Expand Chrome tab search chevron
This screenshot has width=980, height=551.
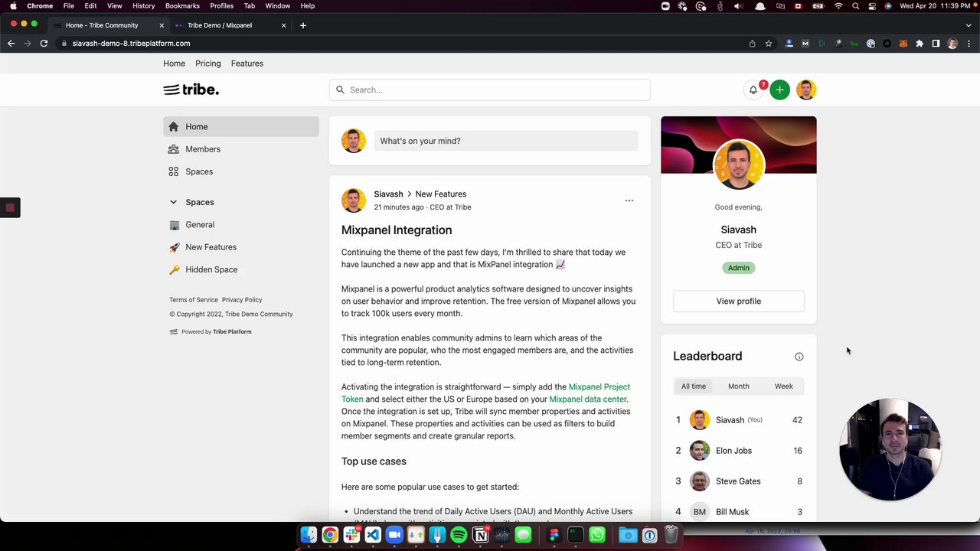pyautogui.click(x=969, y=25)
